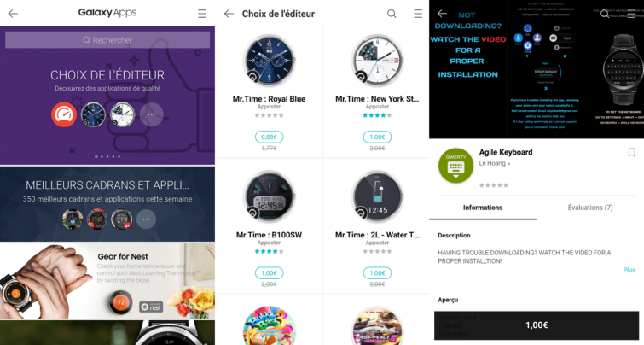Viewport: 644px width, 345px height.
Task: Show more meilleurs cadrans apps via ellipsis
Action: point(146,219)
